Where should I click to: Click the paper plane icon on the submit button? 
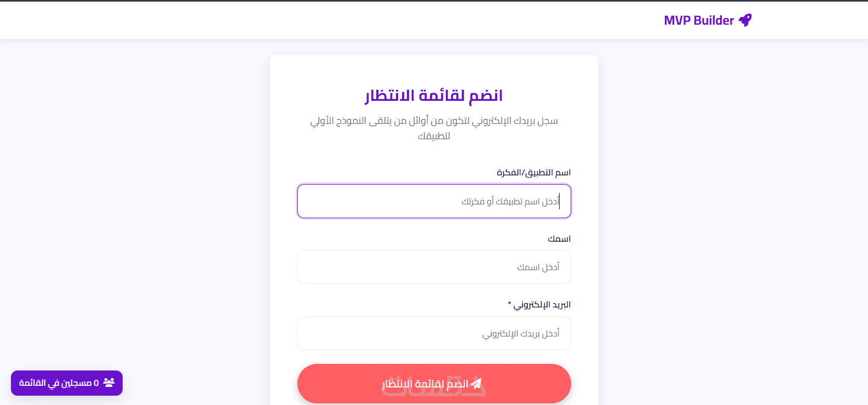pos(476,384)
